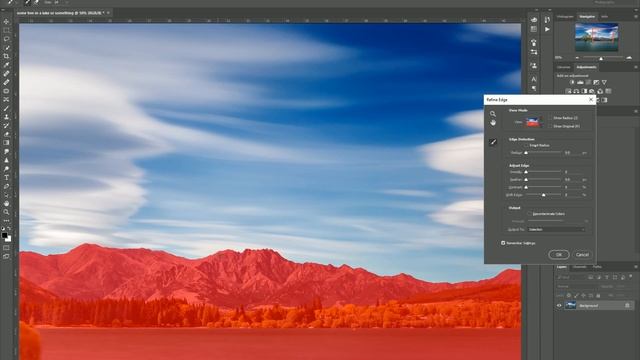Screen dimensions: 640x360
Task: Toggle the Quick Mask mode icon
Action: [6, 248]
